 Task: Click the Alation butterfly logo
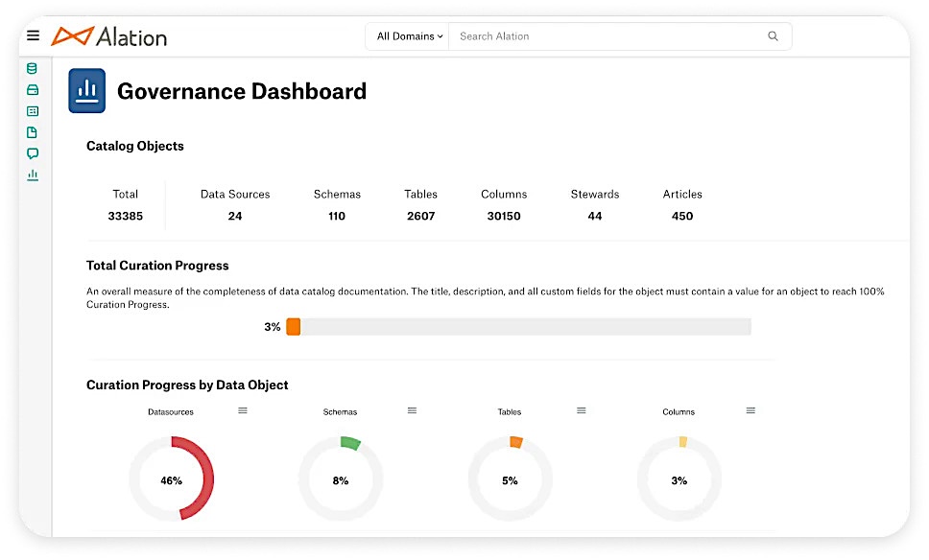point(74,35)
